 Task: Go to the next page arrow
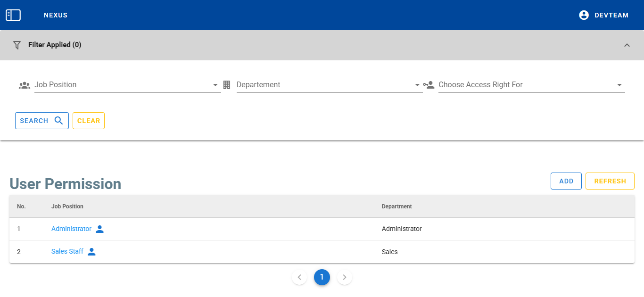coord(345,277)
